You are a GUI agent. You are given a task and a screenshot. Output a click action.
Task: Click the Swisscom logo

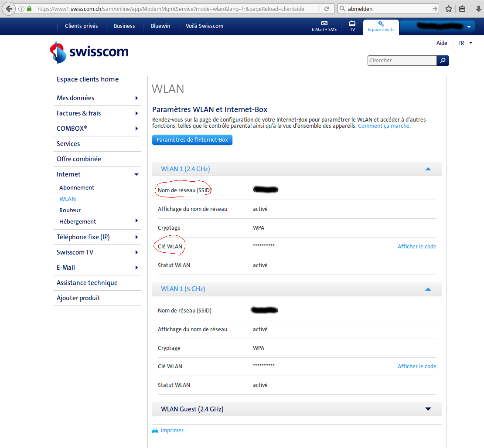[89, 52]
